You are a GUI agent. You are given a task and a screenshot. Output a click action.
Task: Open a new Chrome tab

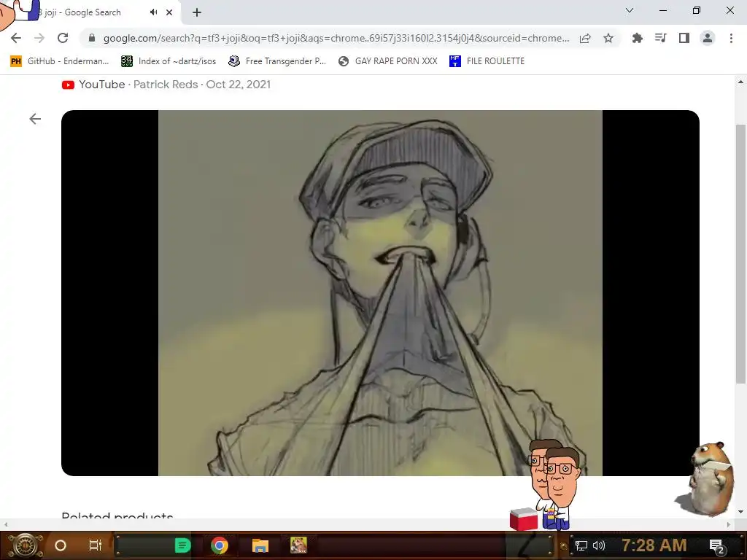point(197,12)
